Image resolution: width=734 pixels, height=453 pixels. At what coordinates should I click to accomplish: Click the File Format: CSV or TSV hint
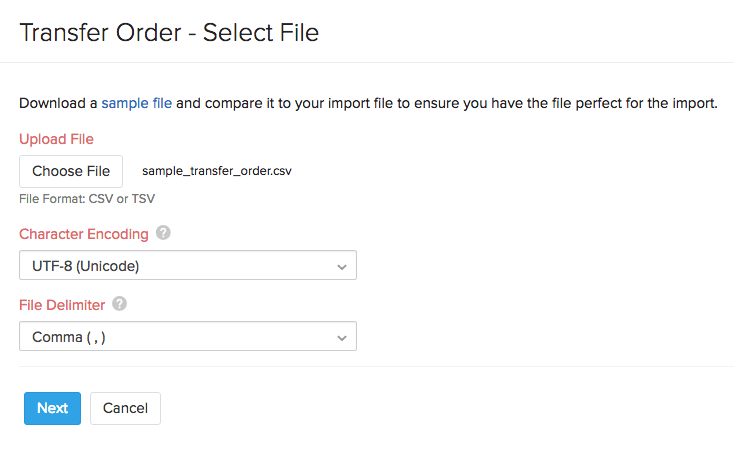click(87, 198)
